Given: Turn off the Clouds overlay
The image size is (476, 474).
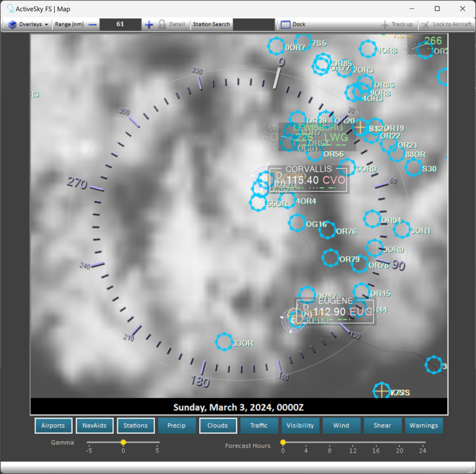Looking at the screenshot, I should (218, 425).
